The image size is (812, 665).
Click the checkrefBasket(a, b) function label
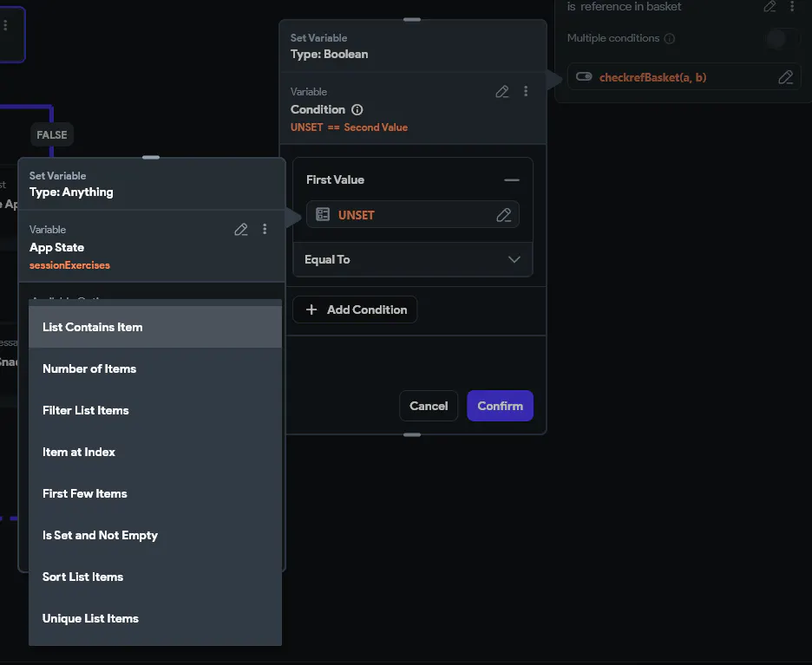point(652,78)
